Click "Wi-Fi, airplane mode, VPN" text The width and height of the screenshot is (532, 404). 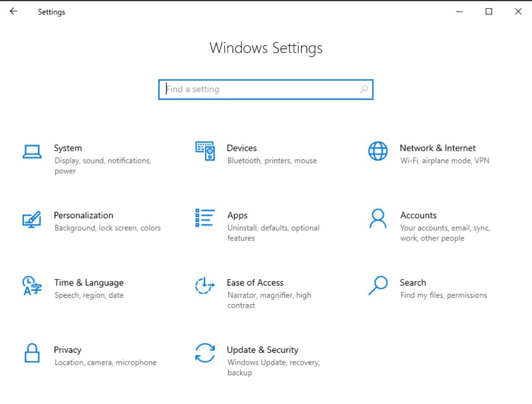[x=445, y=161]
